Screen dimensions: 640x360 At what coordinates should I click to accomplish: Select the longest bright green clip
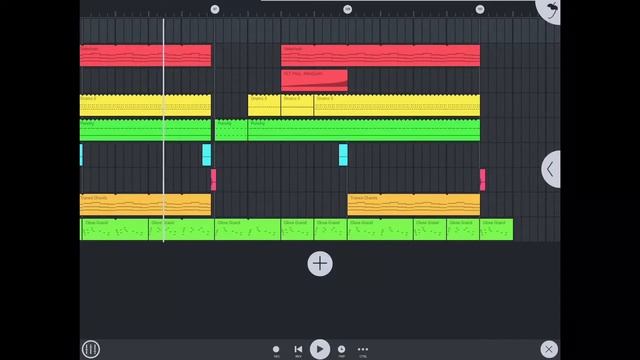click(x=364, y=130)
